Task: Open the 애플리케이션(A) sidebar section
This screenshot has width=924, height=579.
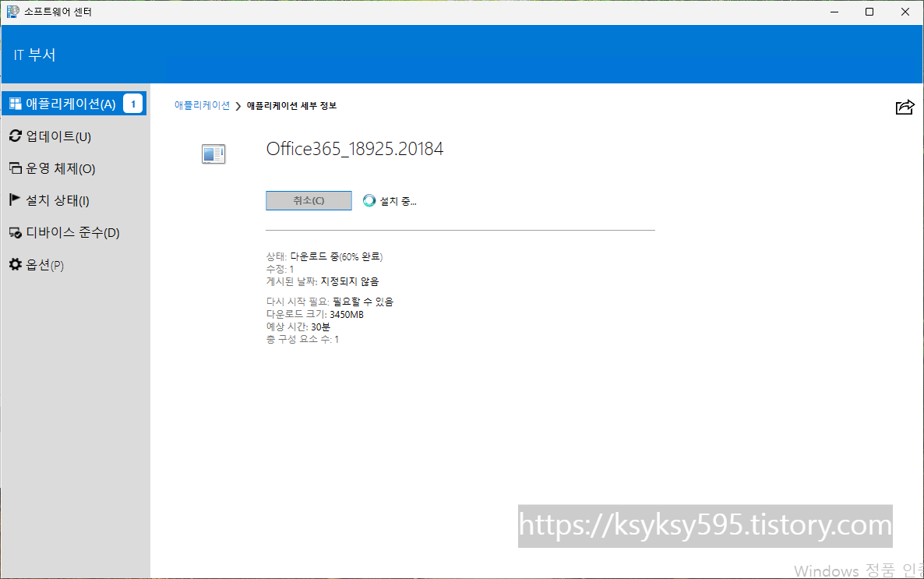Action: coord(74,104)
